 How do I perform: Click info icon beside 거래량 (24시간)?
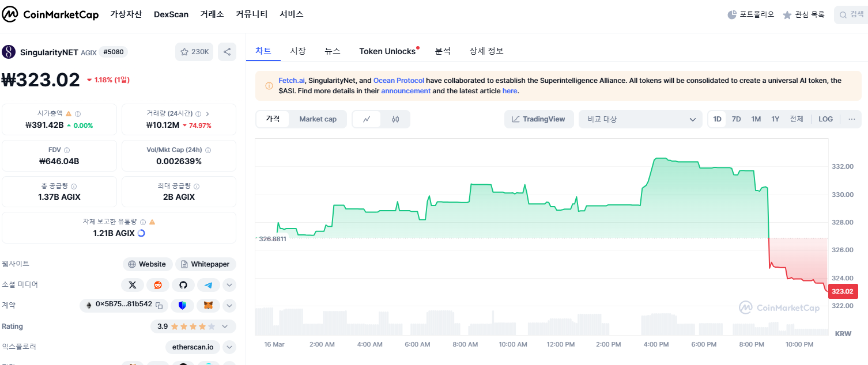(198, 114)
